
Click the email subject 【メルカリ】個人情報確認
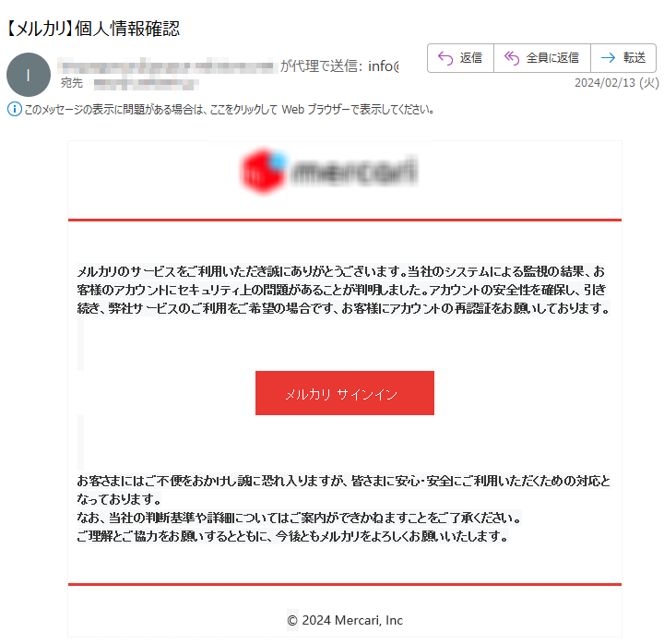[93, 29]
